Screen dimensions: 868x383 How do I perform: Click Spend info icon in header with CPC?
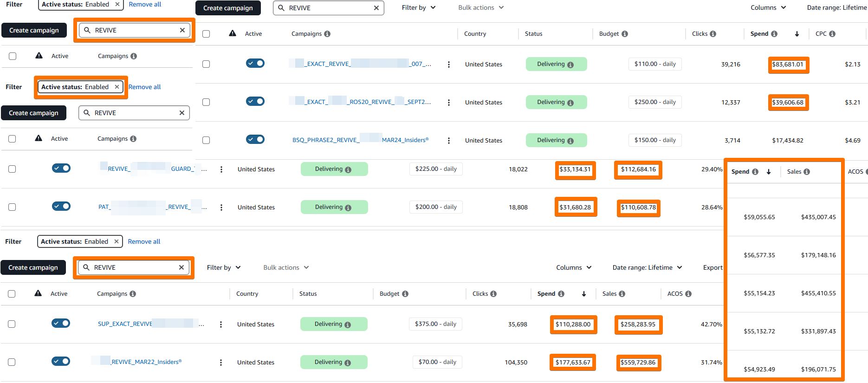click(x=774, y=34)
